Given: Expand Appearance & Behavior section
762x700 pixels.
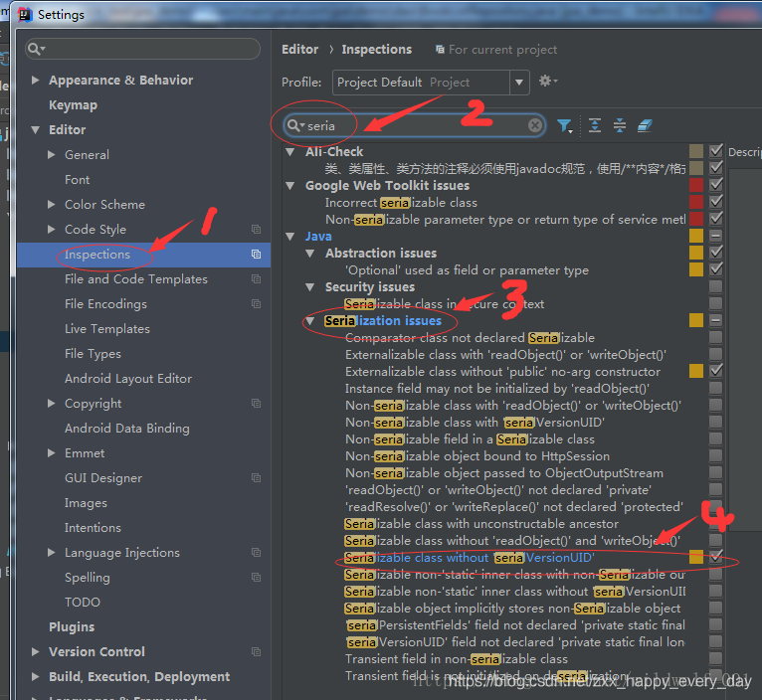Looking at the screenshot, I should [35, 80].
